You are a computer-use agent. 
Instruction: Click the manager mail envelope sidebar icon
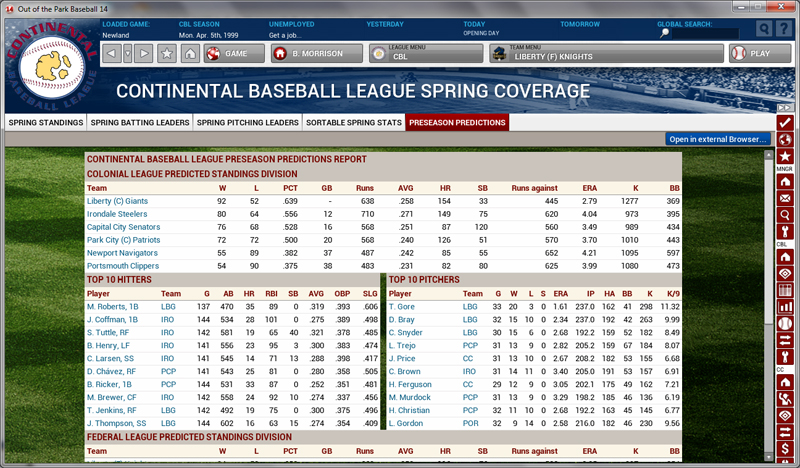pos(786,199)
